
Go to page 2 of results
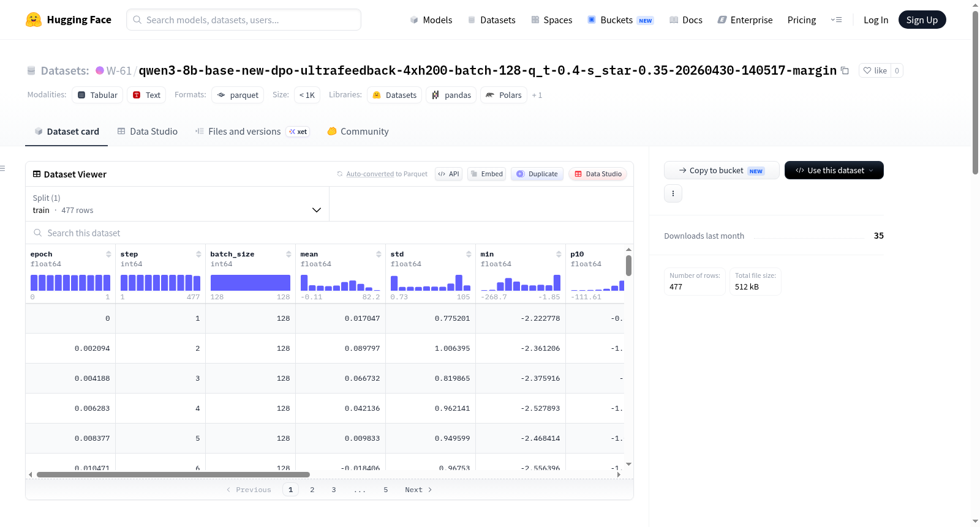click(x=312, y=490)
